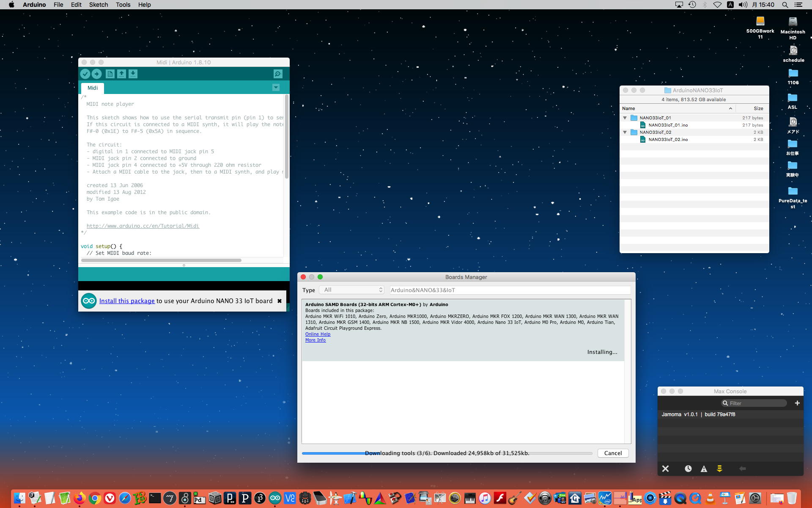Cancel the board package download
The image size is (812, 508).
(x=613, y=453)
